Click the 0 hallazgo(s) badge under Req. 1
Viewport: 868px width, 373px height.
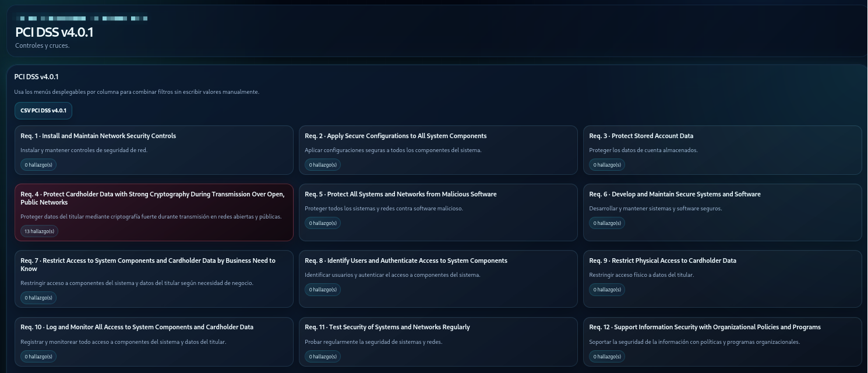(x=38, y=165)
